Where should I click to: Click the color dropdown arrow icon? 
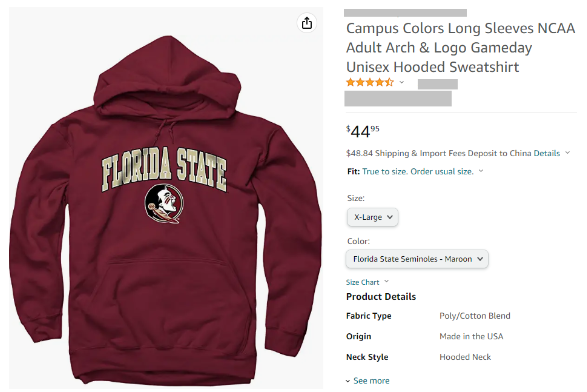point(480,259)
